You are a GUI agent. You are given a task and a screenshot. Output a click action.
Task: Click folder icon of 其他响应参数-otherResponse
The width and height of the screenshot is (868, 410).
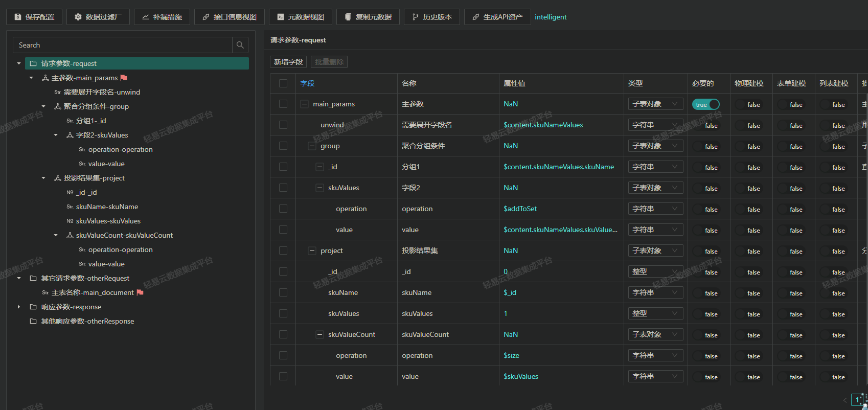click(33, 321)
